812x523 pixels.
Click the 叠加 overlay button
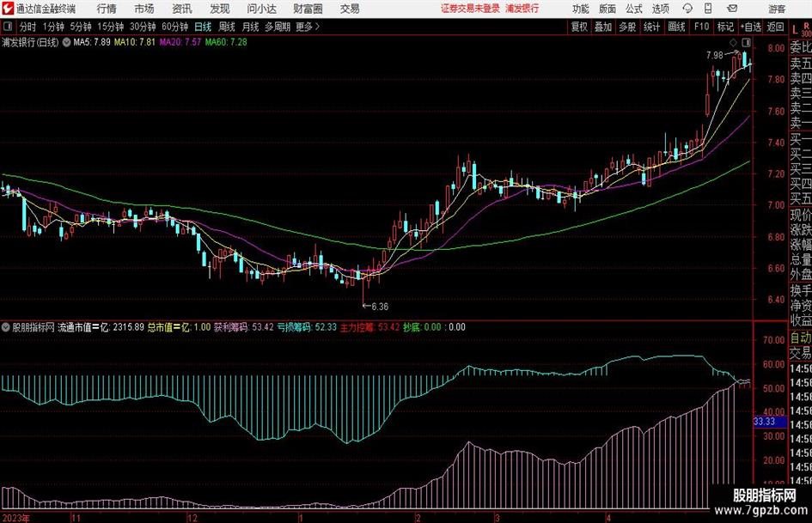(x=603, y=27)
